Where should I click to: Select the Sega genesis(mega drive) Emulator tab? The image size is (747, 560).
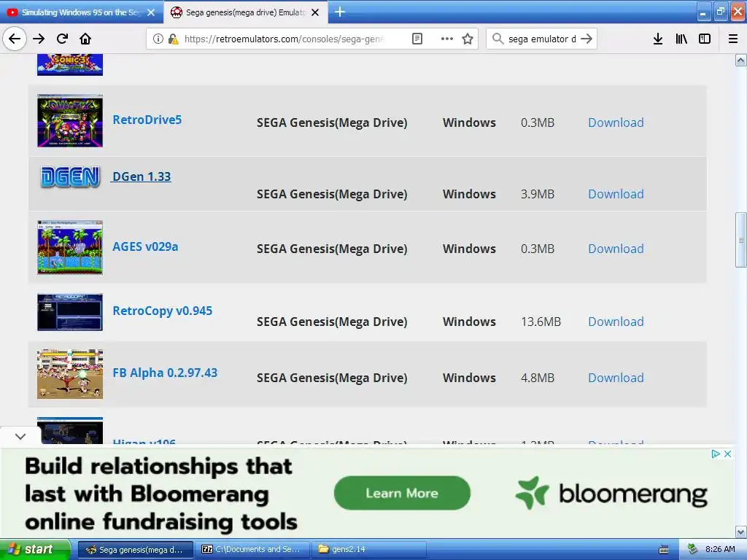coord(245,12)
